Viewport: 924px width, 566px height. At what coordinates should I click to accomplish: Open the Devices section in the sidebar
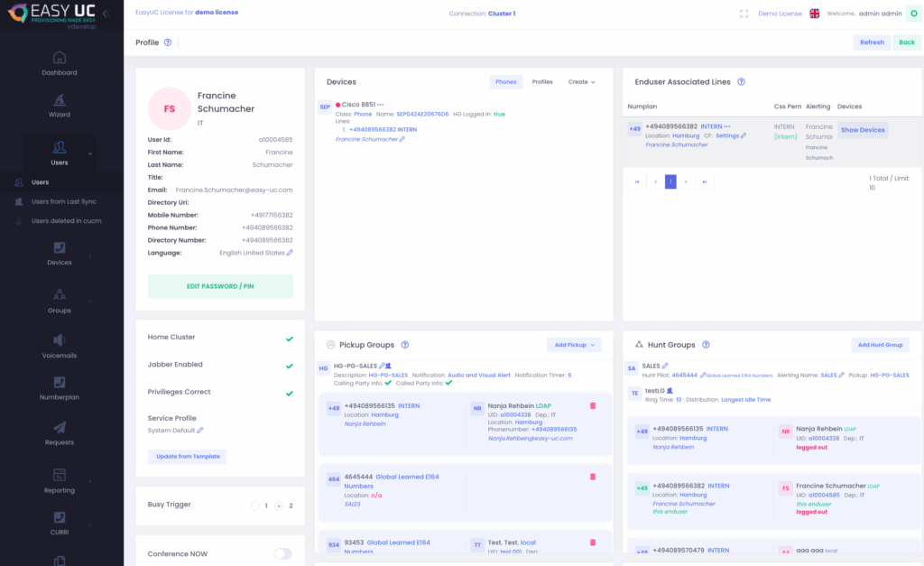(x=59, y=255)
